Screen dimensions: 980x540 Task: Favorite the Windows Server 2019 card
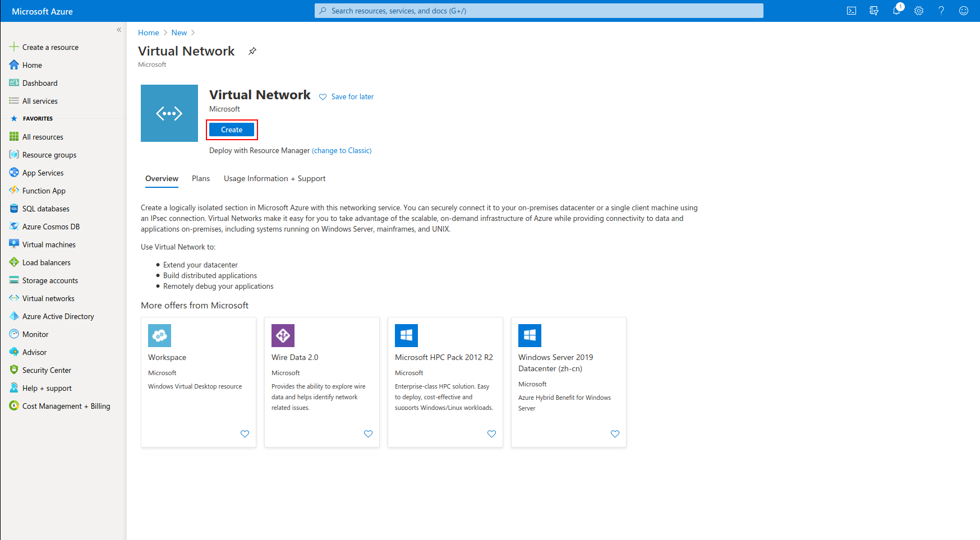pos(615,434)
